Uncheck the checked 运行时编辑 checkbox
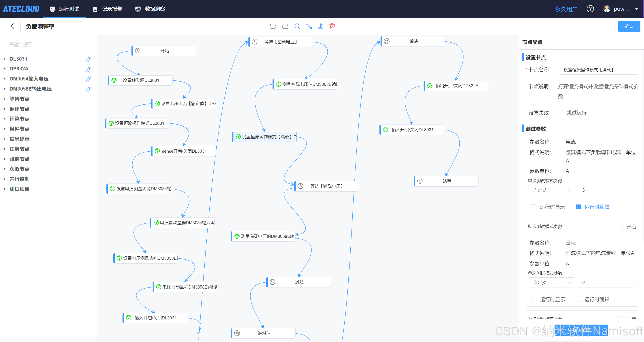The height and width of the screenshot is (342, 644). (x=578, y=207)
